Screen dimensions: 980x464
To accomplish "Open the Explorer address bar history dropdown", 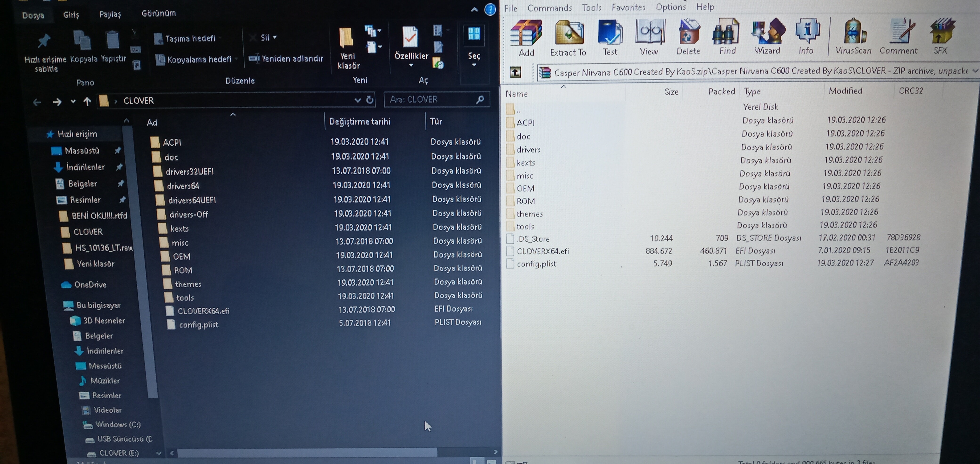I will (357, 100).
